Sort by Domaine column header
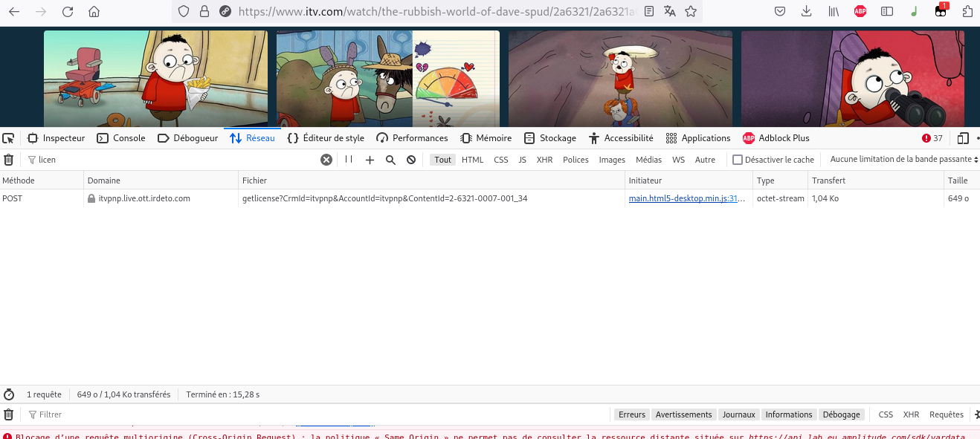The image size is (980, 439). 161,181
